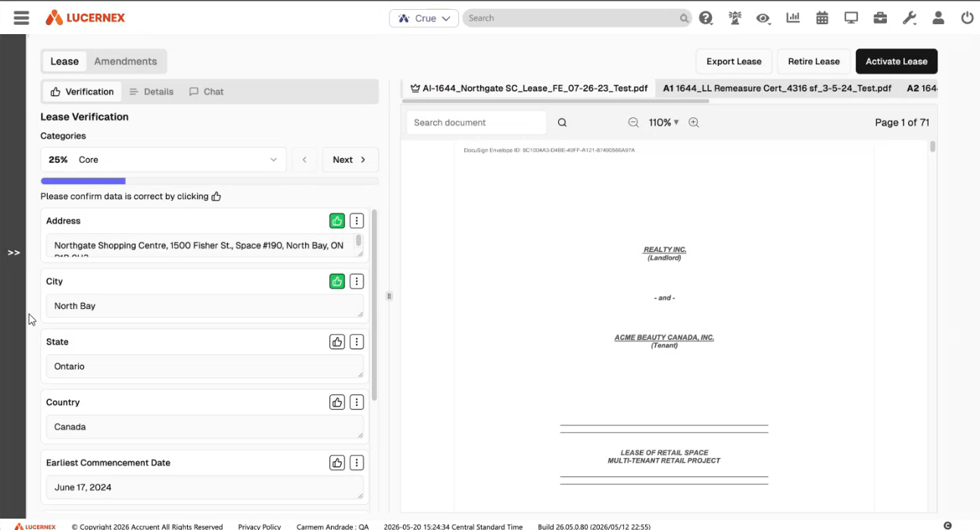Open the Details tab
The image size is (980, 530).
click(x=151, y=92)
